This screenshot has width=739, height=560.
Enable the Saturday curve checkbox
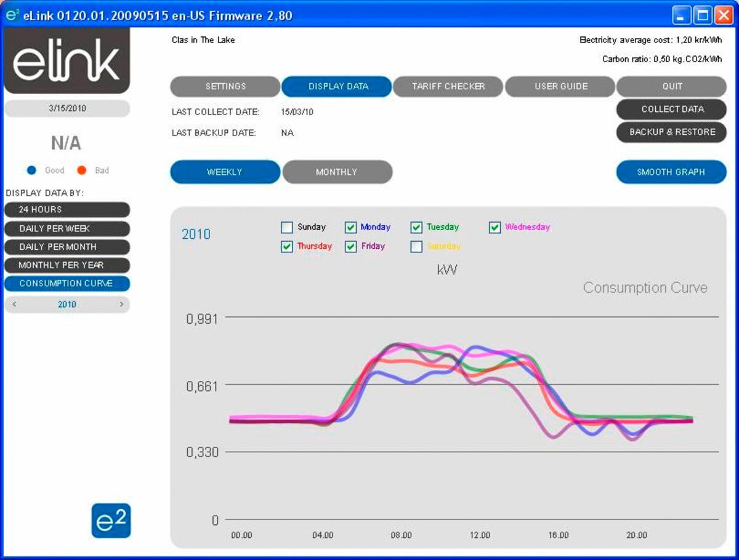pos(416,247)
